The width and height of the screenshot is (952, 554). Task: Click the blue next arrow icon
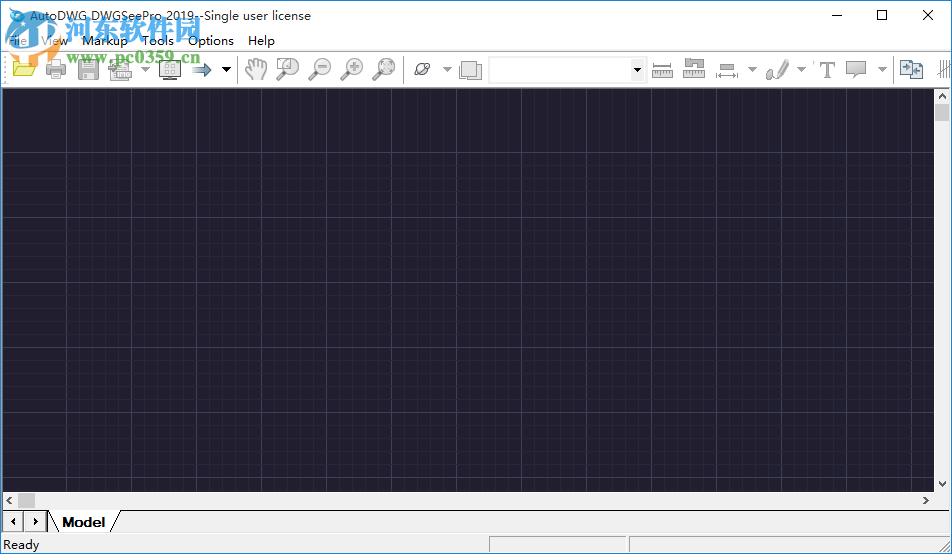202,70
